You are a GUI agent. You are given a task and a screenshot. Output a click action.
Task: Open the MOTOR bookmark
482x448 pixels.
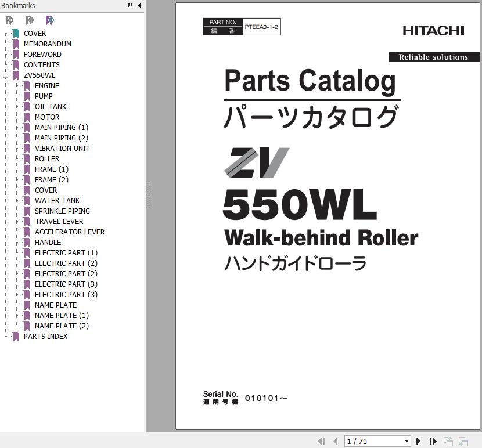tap(47, 117)
